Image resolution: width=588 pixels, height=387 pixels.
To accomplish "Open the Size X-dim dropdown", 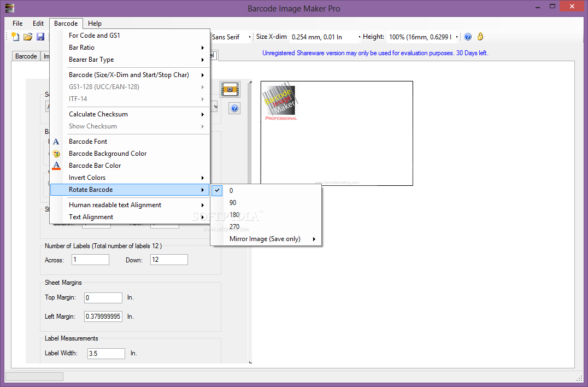I will point(359,37).
